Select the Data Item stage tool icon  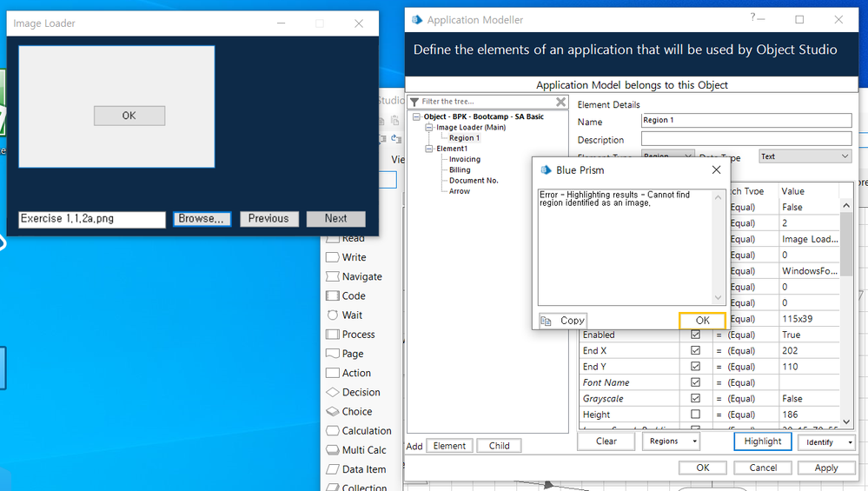332,469
